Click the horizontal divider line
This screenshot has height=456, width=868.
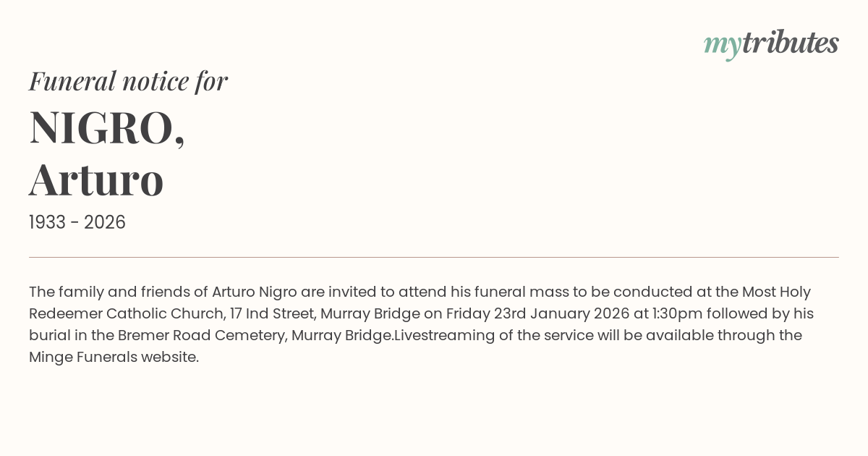pos(434,257)
